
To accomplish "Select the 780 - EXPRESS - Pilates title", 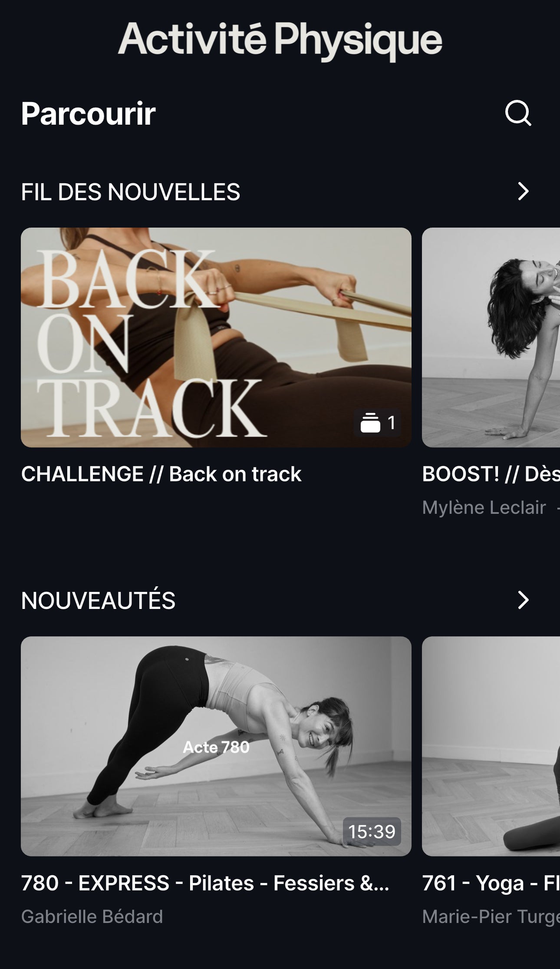I will 205,883.
